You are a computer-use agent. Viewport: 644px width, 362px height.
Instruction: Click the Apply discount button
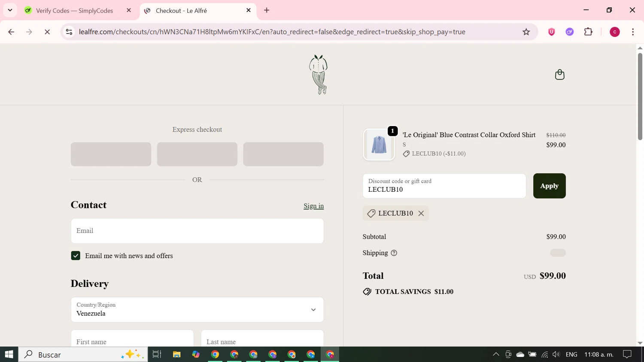pos(549,186)
